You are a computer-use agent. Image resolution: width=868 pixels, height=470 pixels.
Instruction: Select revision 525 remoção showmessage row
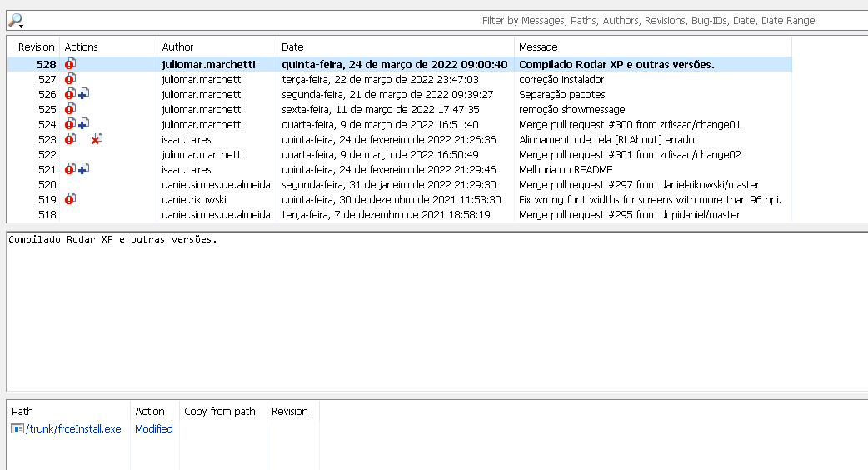click(x=400, y=109)
